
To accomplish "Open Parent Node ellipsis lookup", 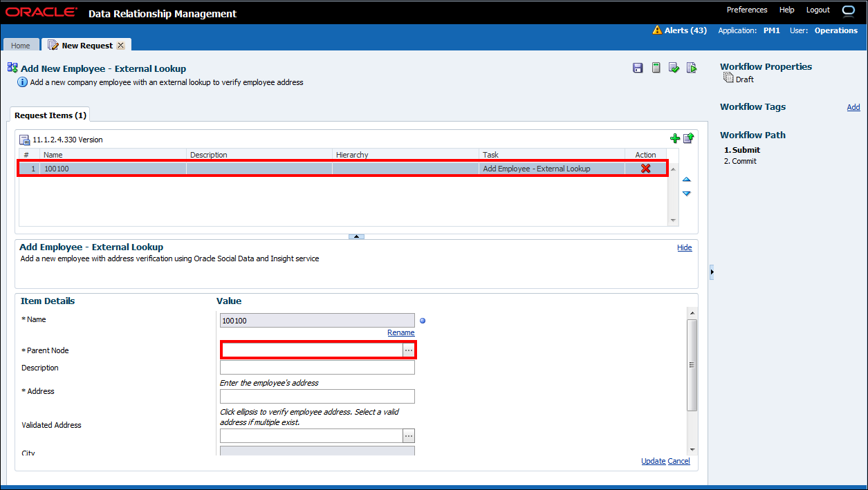I will point(409,350).
